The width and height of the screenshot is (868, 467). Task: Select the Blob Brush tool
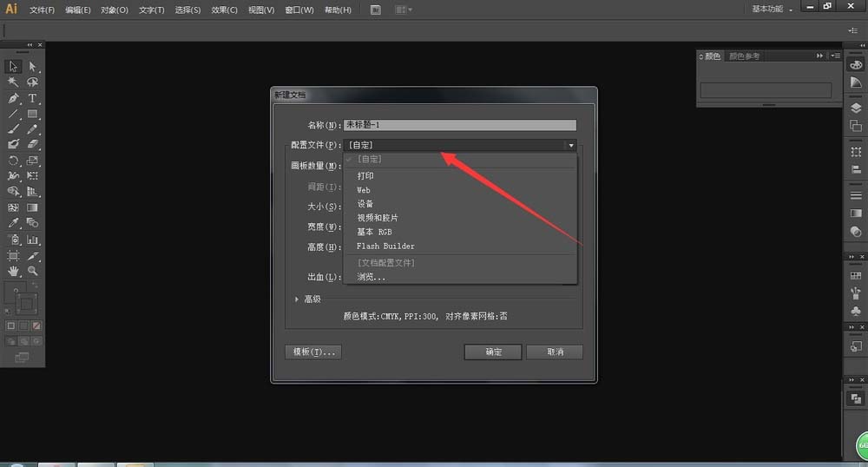point(13,144)
